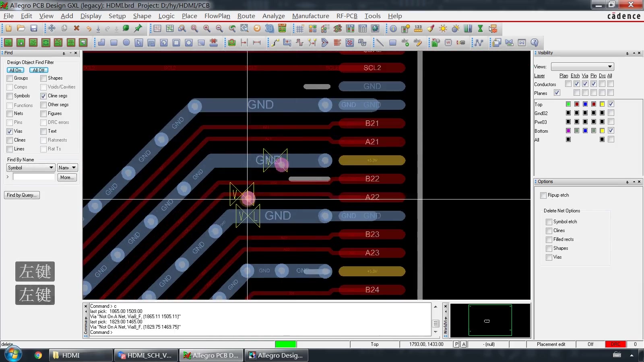Click the Undo arrow icon
This screenshot has width=644, height=362.
pos(89,29)
